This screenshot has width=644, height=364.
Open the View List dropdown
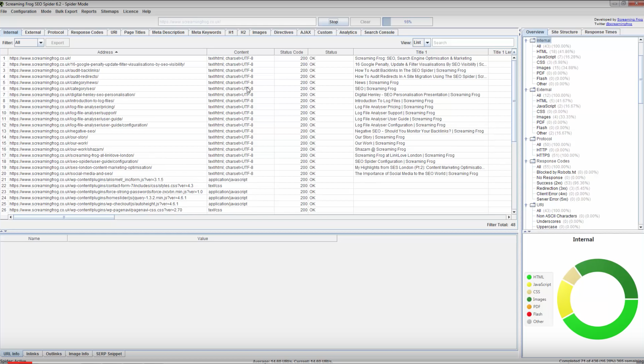point(427,43)
